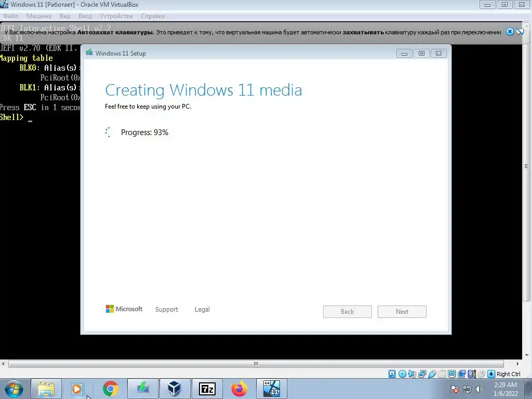This screenshot has width=532, height=399.
Task: Click the VM horizontal scrollbar thumb
Action: (x=256, y=364)
